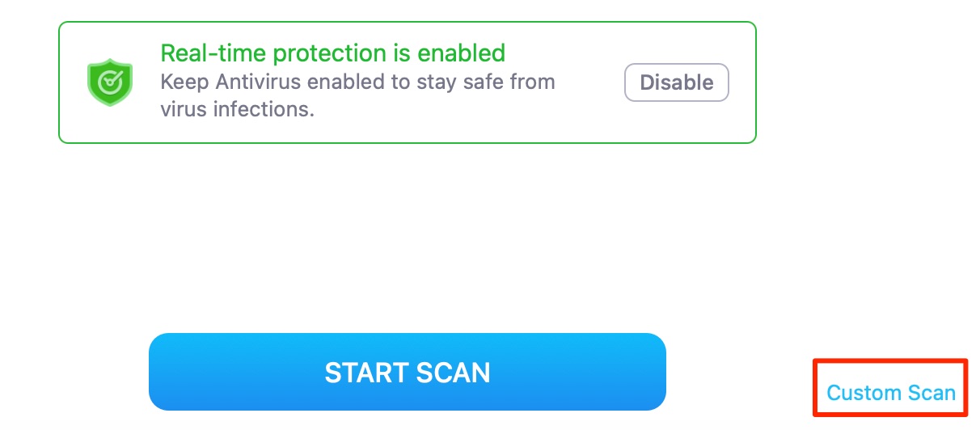Hit the blue START SCAN button
Viewport: 980px width, 430px height.
[x=408, y=372]
